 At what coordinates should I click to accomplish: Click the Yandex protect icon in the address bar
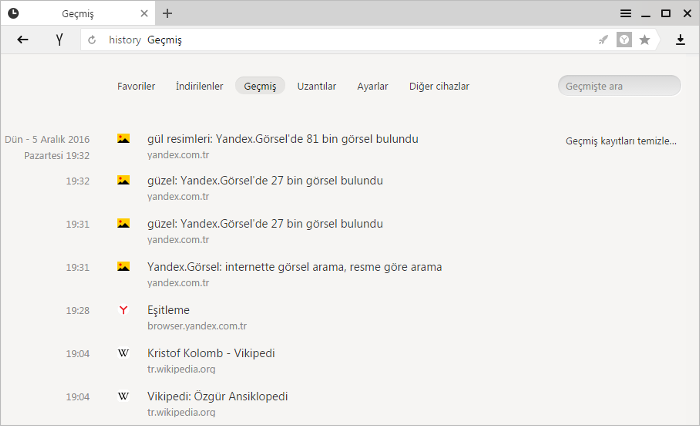[x=624, y=40]
